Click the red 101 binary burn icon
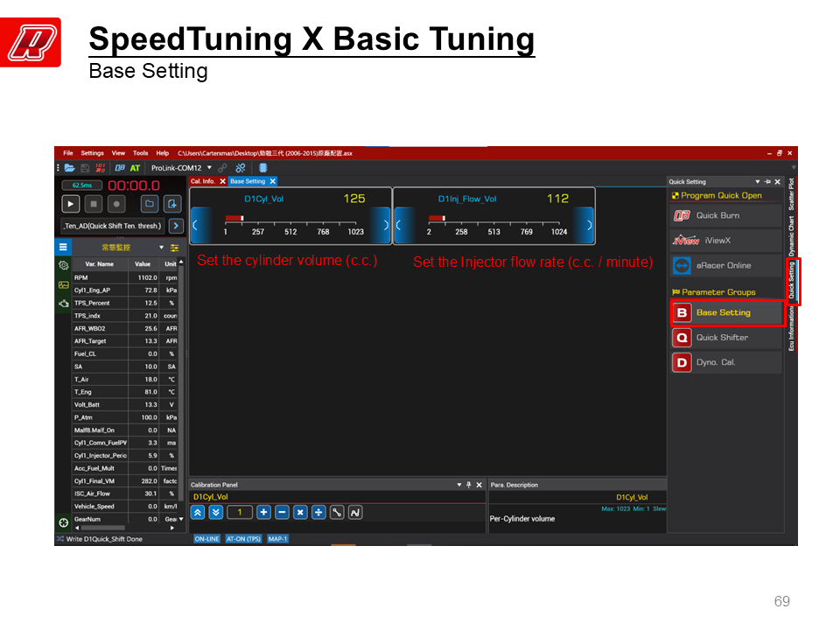This screenshot has height=630, width=840. pyautogui.click(x=100, y=168)
